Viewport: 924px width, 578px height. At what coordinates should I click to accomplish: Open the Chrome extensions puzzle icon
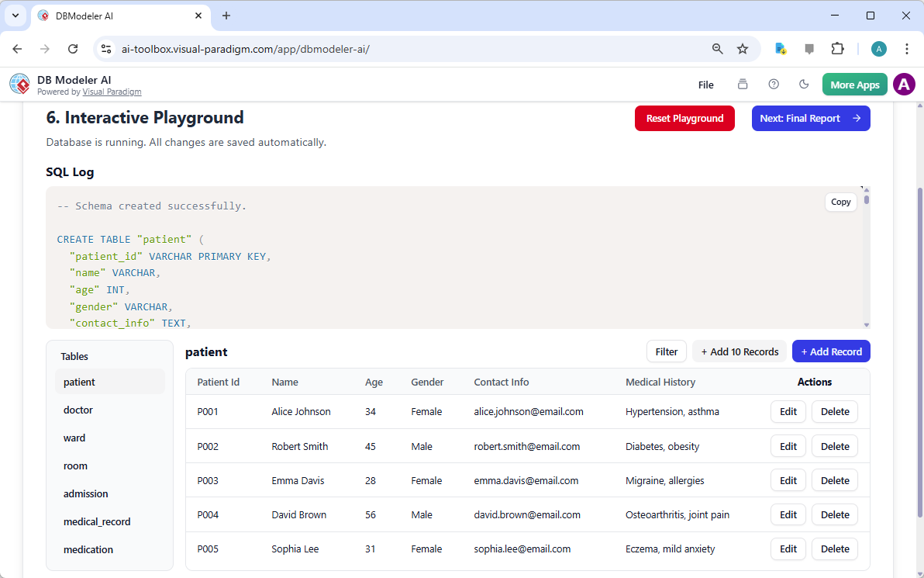pos(838,48)
